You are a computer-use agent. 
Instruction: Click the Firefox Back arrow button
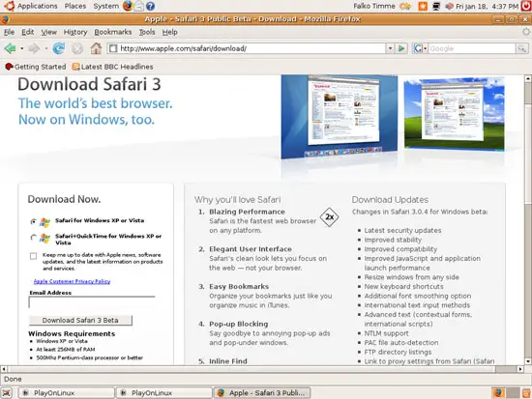coord(10,48)
